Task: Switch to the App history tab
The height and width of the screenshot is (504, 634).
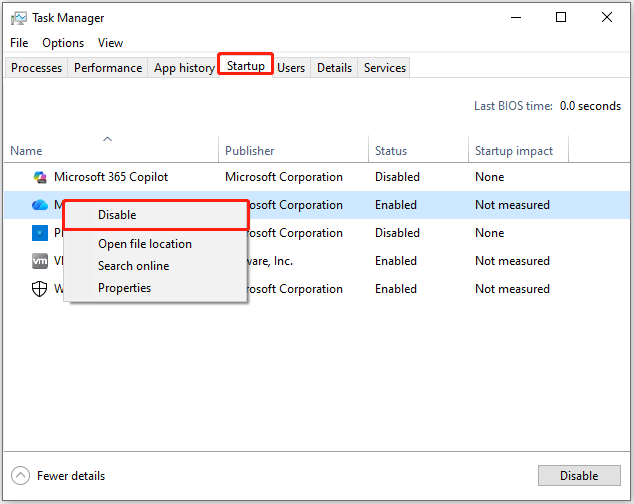Action: coord(184,68)
